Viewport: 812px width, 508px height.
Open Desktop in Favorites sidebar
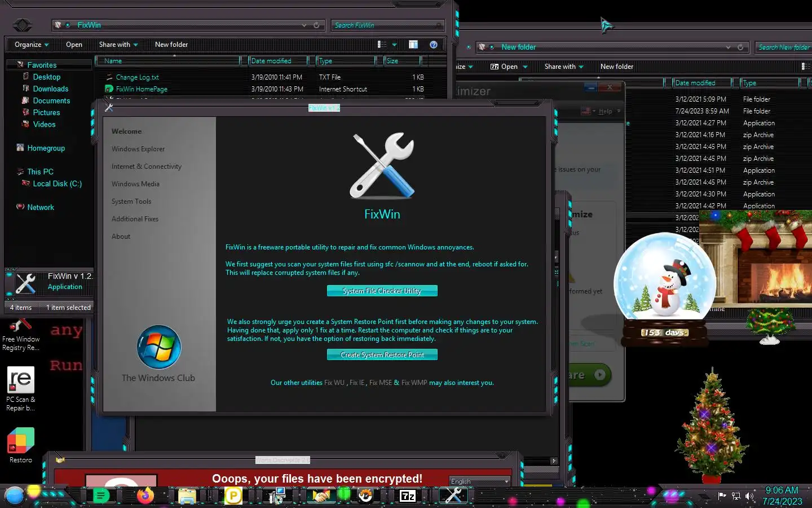(46, 77)
